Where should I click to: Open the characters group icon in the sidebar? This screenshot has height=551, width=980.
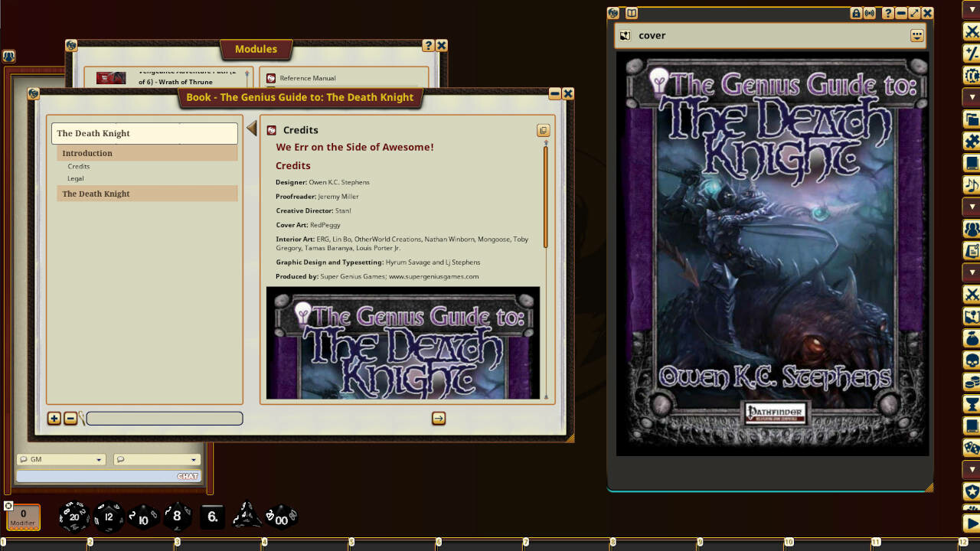[970, 228]
